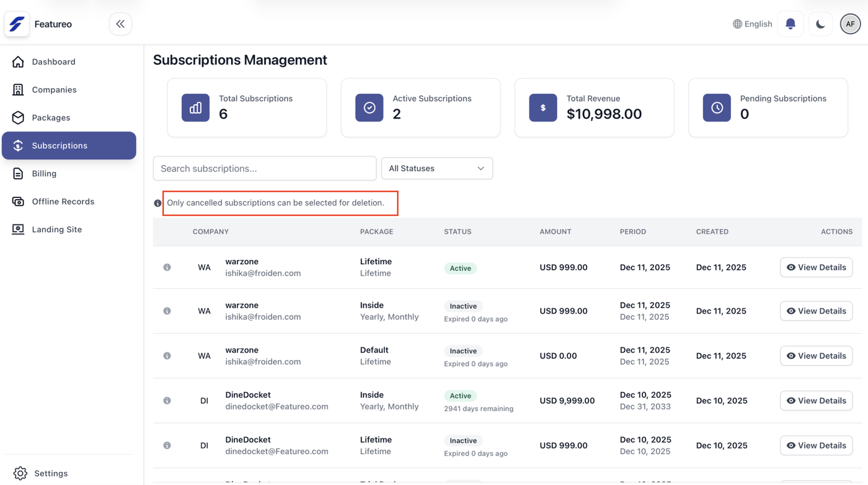Collapse the sidebar with double-chevron button
Screen dimensions: 868x485
120,24
